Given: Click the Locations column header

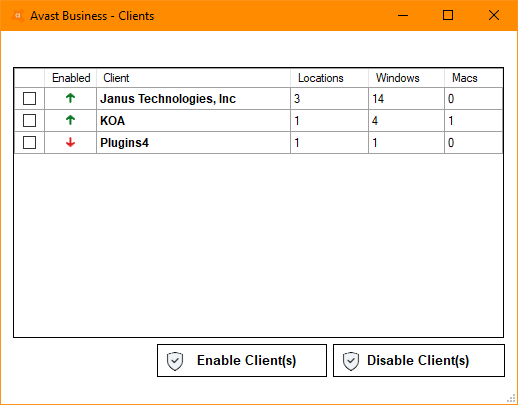Looking at the screenshot, I should coord(329,78).
